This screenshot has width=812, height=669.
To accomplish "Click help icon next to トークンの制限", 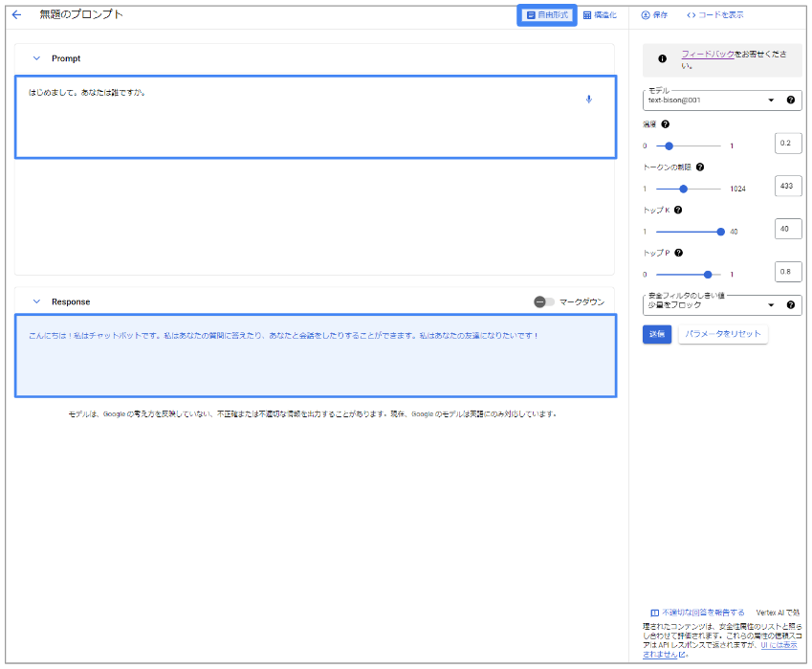I will point(700,167).
